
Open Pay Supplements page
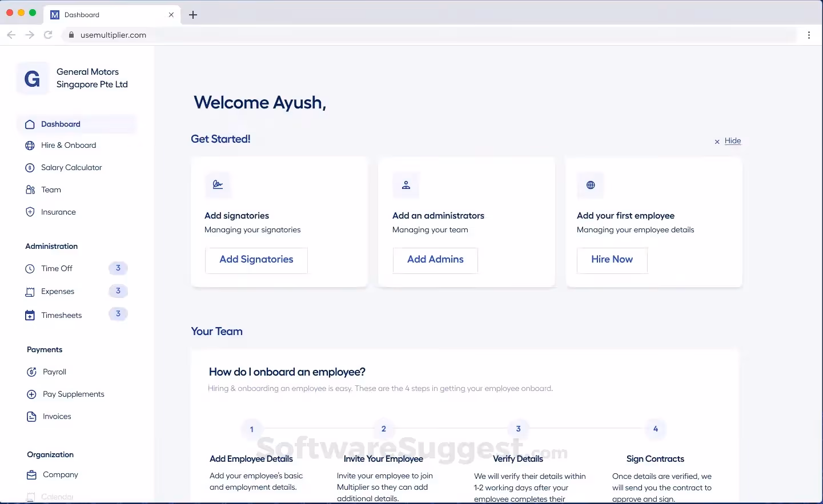74,394
